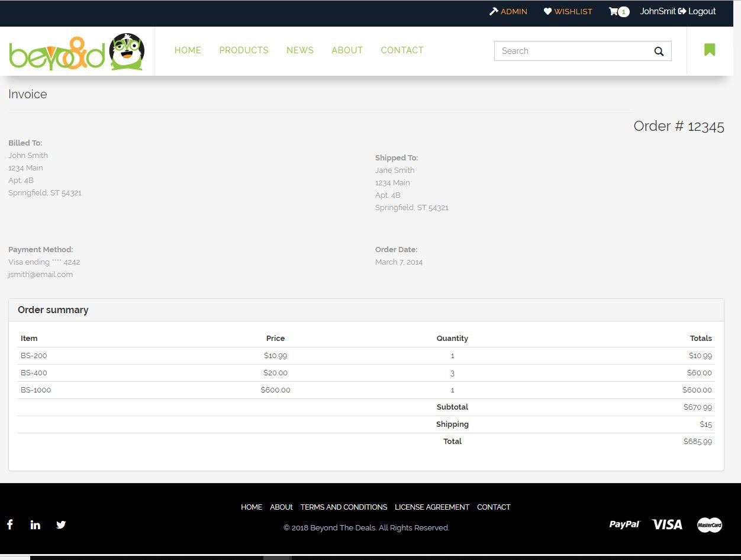Open the Products menu item
Screen dimensions: 741x560
coord(244,50)
